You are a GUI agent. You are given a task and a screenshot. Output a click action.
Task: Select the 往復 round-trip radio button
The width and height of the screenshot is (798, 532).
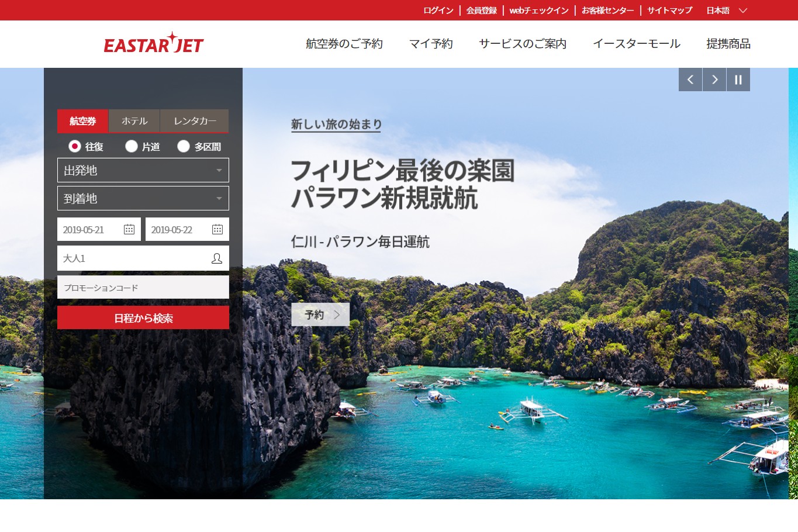[74, 146]
